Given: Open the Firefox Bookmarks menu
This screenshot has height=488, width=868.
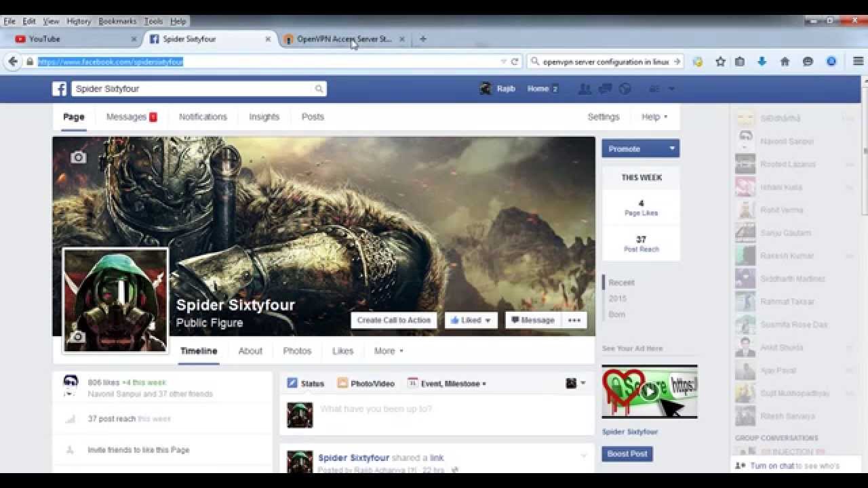Looking at the screenshot, I should [117, 22].
